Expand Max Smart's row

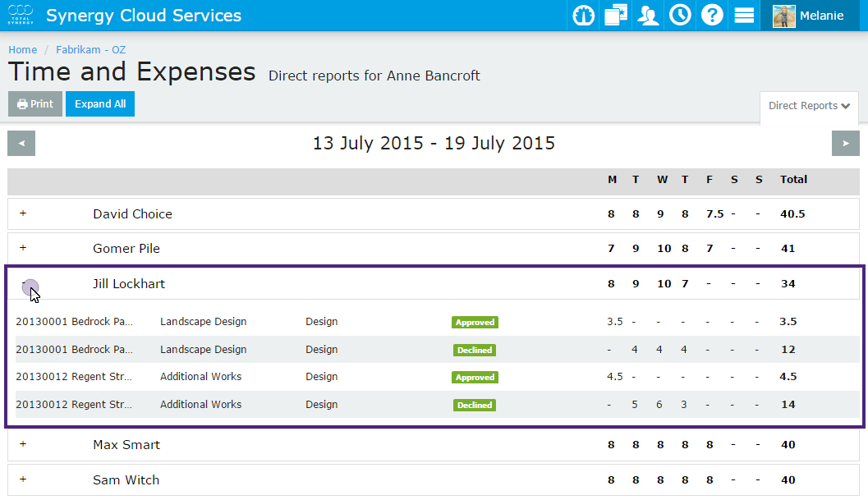[x=23, y=444]
